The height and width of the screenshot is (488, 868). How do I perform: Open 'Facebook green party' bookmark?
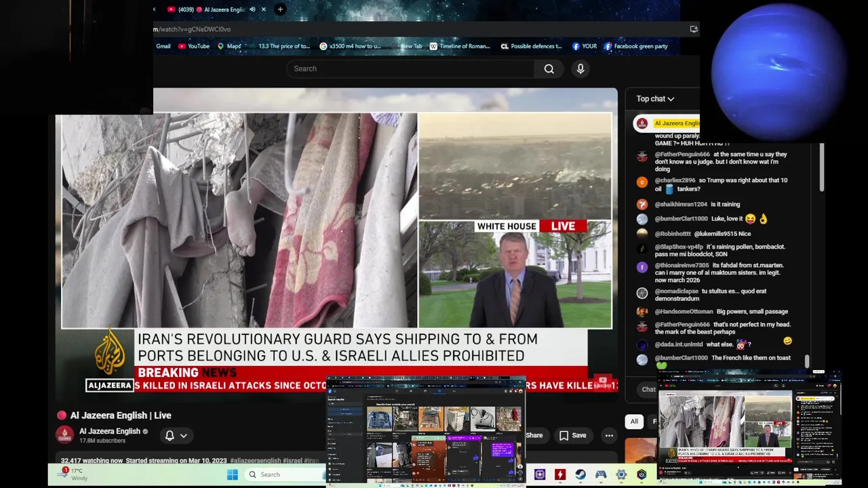click(x=636, y=46)
